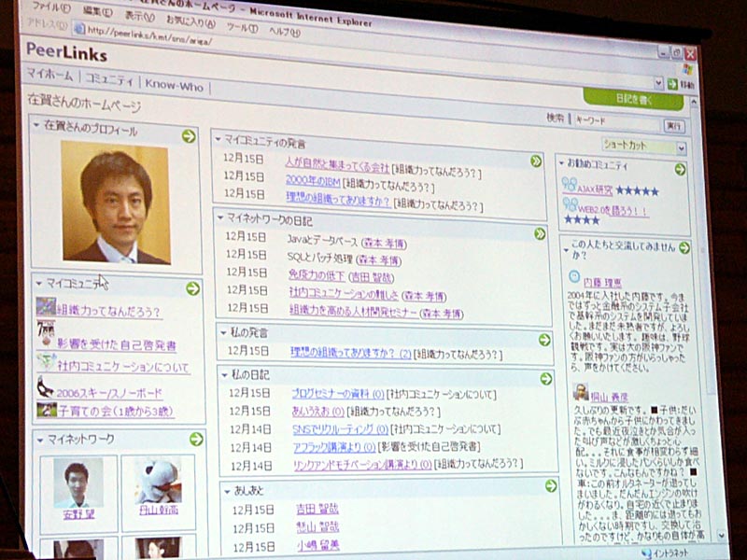Click the AJAX研究 community icon
The height and width of the screenshot is (560, 747).
click(570, 185)
